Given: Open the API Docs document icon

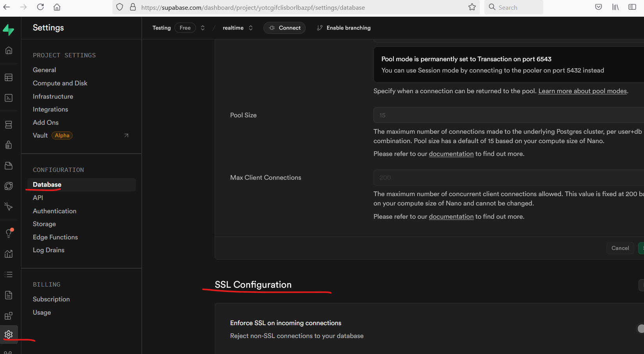Looking at the screenshot, I should [9, 295].
